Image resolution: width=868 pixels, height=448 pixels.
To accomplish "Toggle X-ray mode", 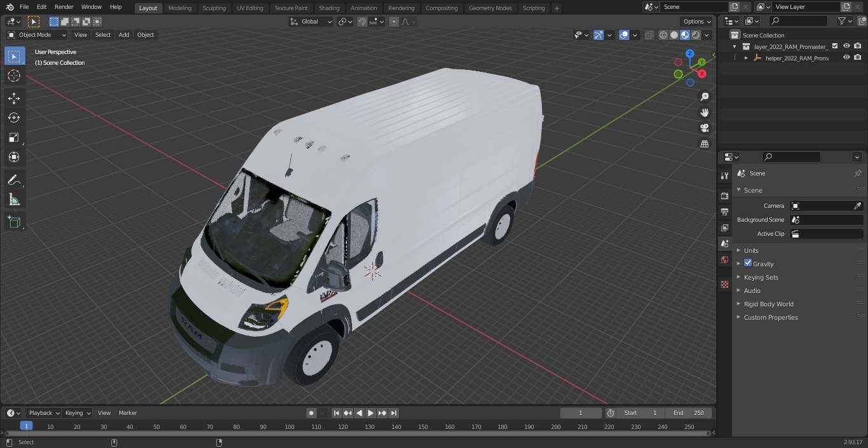I will pos(649,35).
